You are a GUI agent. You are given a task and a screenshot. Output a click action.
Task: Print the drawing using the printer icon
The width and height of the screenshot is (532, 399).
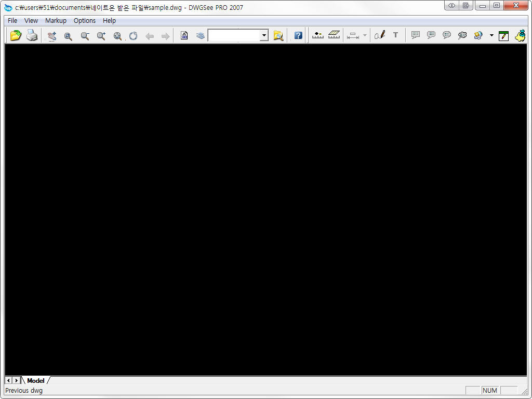coord(32,35)
